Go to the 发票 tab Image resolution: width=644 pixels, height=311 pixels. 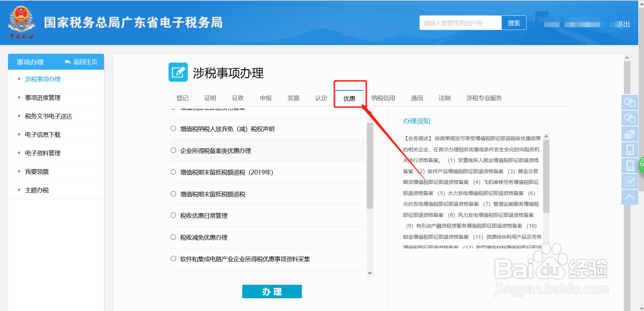pos(293,98)
